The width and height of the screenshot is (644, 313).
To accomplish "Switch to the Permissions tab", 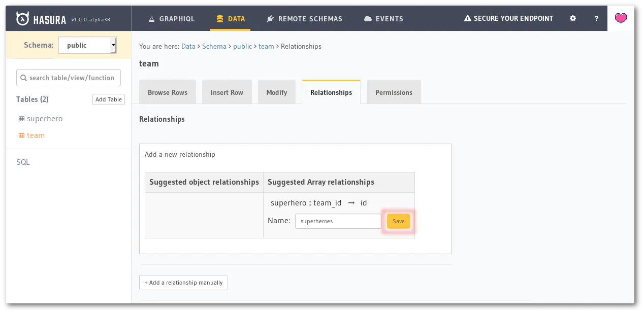I will tap(394, 92).
